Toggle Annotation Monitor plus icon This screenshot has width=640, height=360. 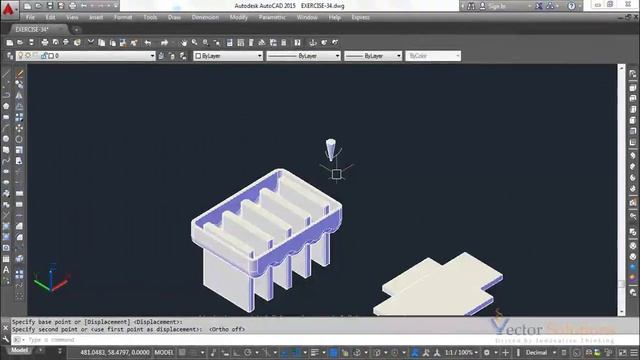pyautogui.click(x=506, y=352)
